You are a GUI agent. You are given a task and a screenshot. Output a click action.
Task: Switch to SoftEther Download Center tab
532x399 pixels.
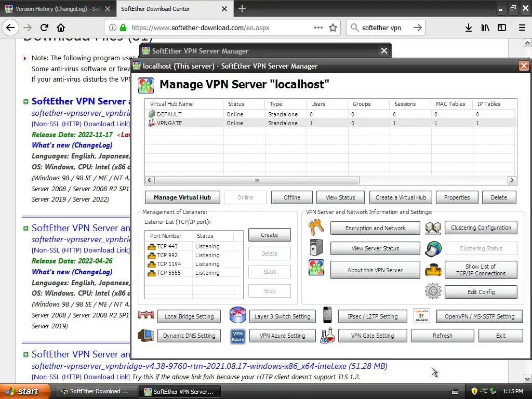click(x=174, y=9)
